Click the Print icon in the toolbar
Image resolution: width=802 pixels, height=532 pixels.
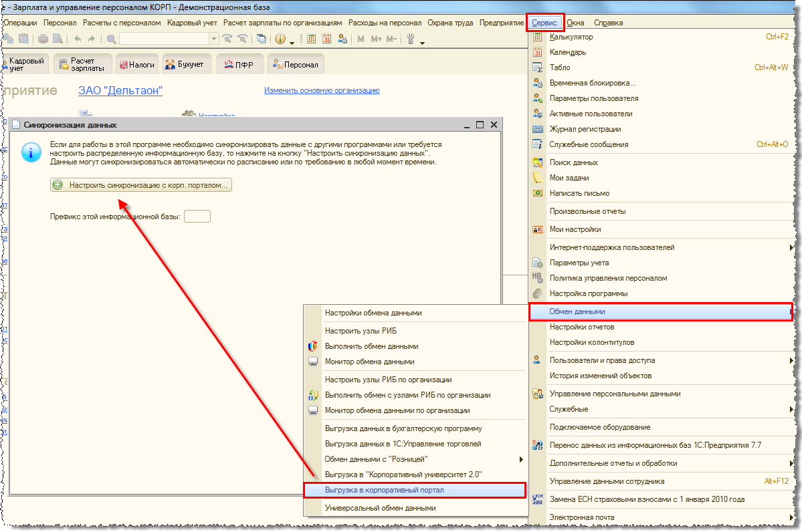(43, 39)
